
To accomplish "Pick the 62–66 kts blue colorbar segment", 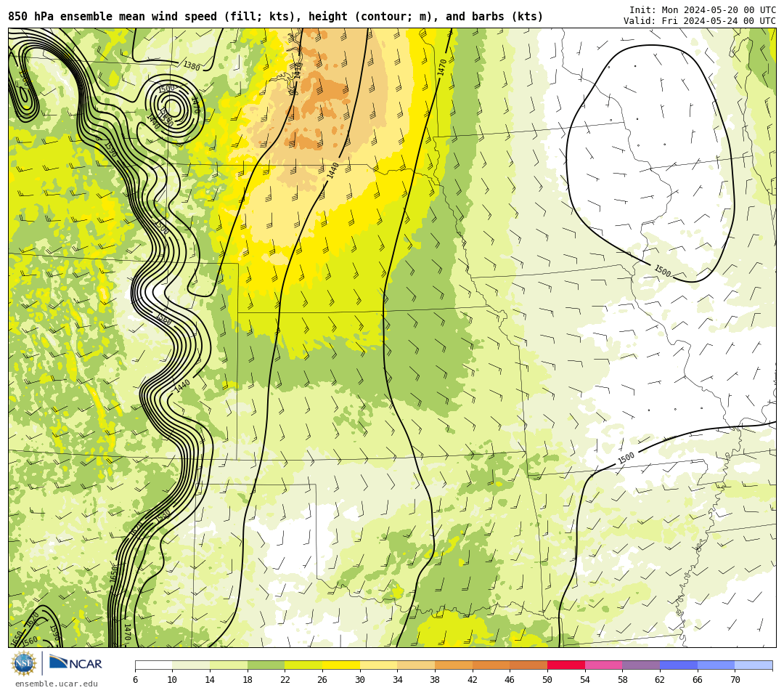I will click(x=679, y=665).
